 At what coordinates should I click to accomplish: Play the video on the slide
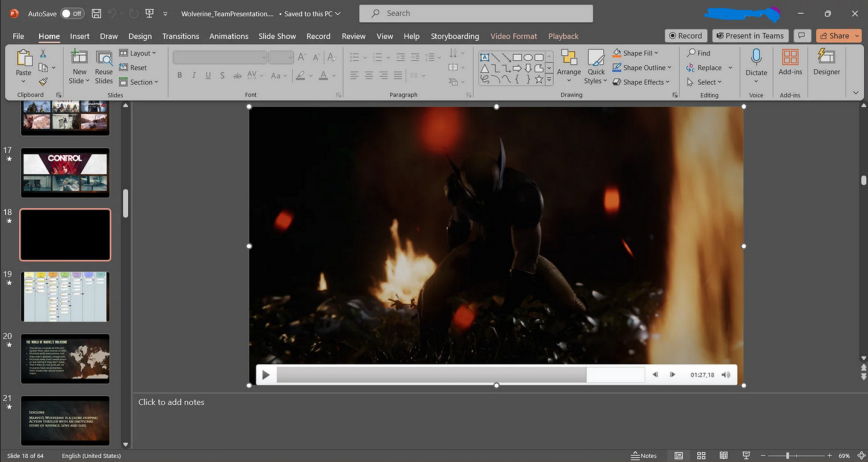265,375
